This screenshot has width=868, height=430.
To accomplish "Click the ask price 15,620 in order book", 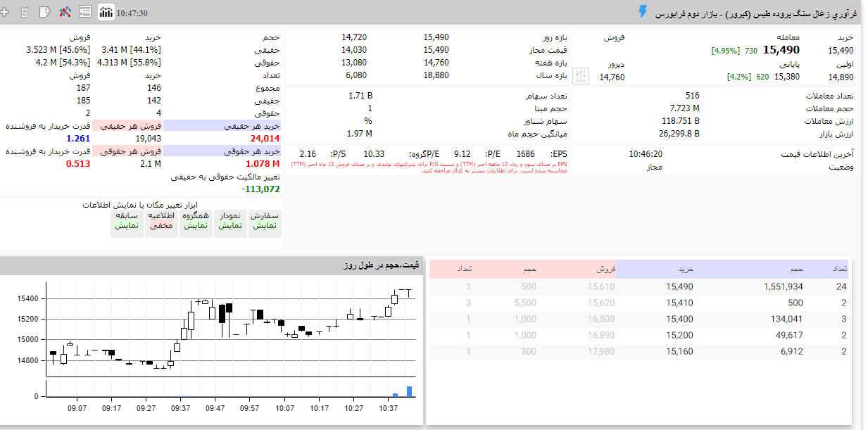I will coord(600,303).
